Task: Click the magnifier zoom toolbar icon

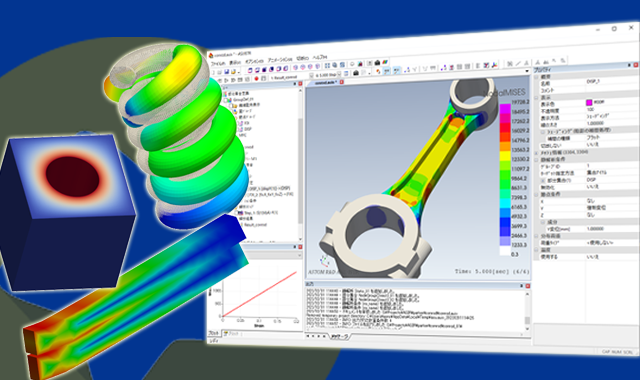Action: (334, 65)
